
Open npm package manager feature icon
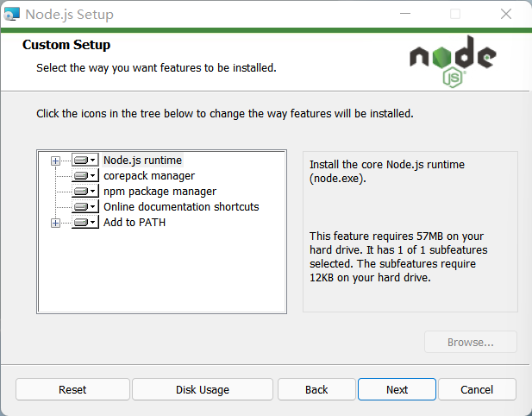(84, 191)
